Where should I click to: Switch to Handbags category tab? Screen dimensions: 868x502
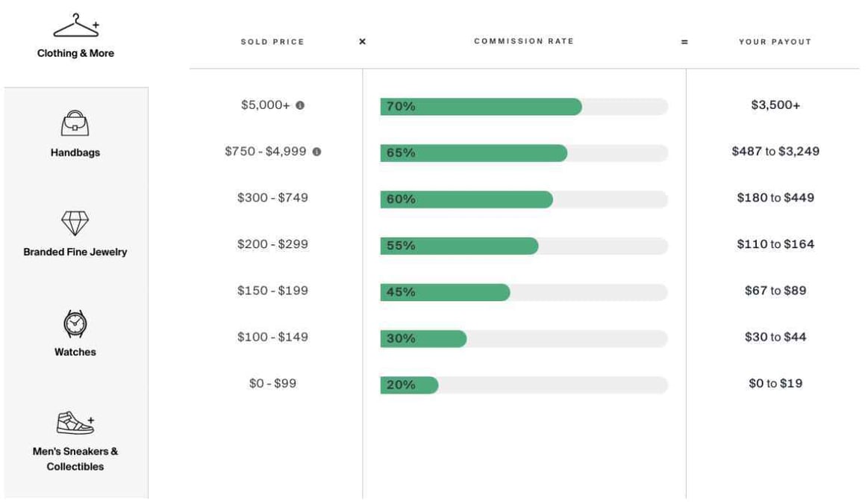point(75,152)
